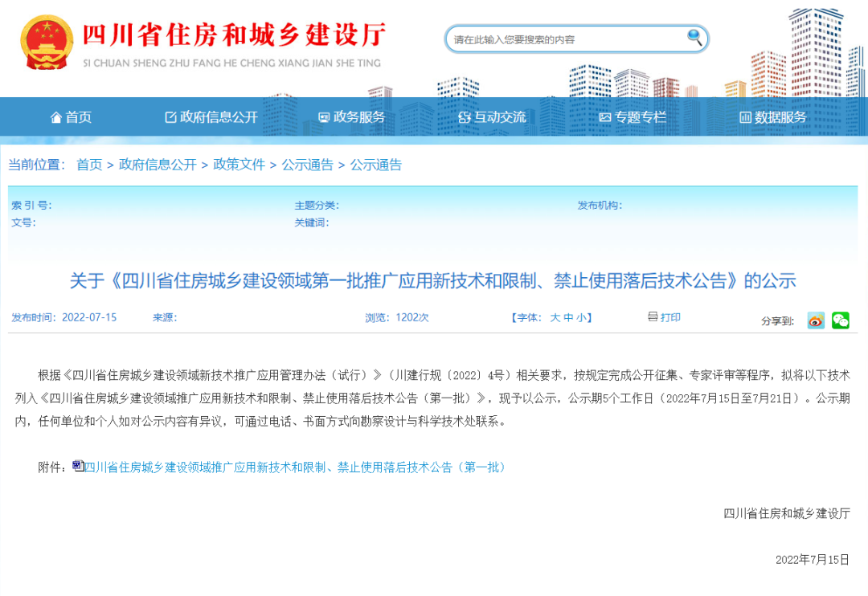This screenshot has width=868, height=596.
Task: Open 数据服务 in the navigation bar
Action: [x=772, y=117]
